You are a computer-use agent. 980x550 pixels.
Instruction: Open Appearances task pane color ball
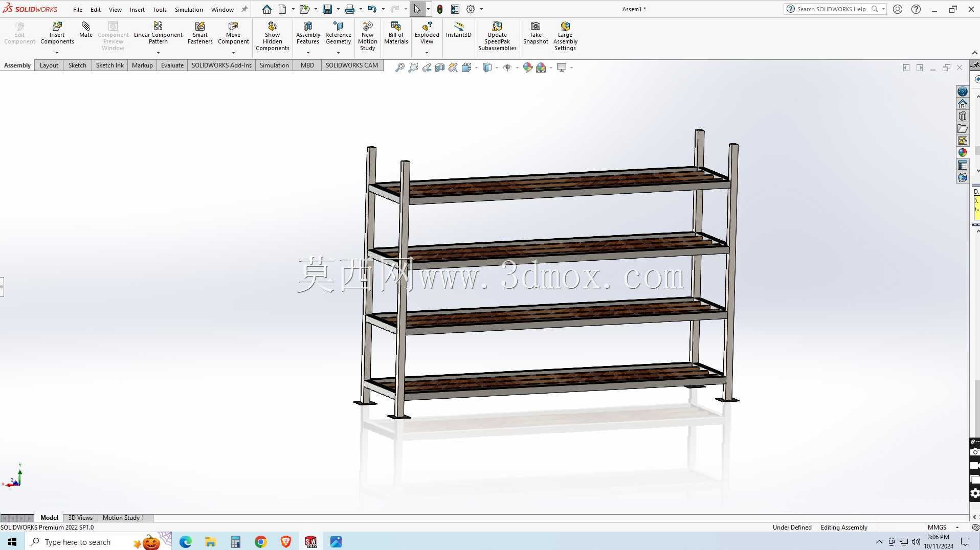click(x=963, y=152)
